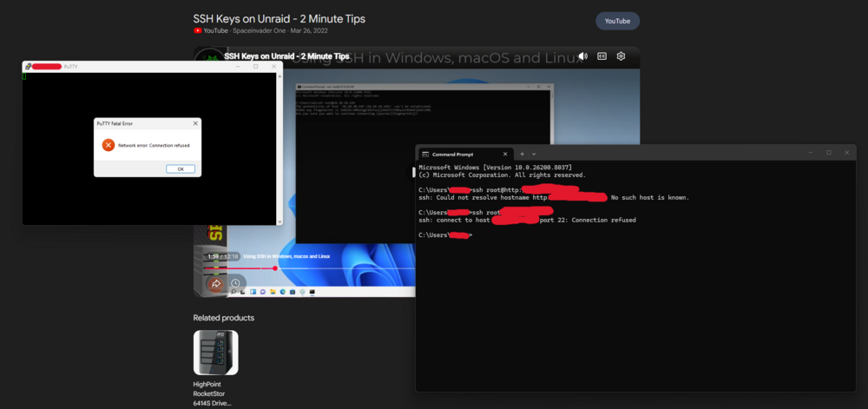The width and height of the screenshot is (868, 409).
Task: Click the Microsoft Corporation copyright line
Action: pyautogui.click(x=502, y=175)
